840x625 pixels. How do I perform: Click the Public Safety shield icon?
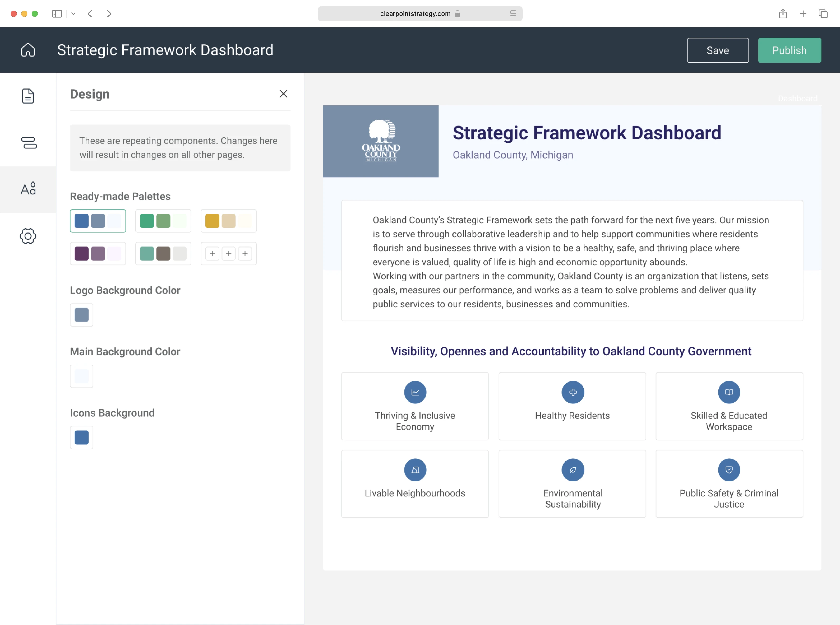point(729,469)
